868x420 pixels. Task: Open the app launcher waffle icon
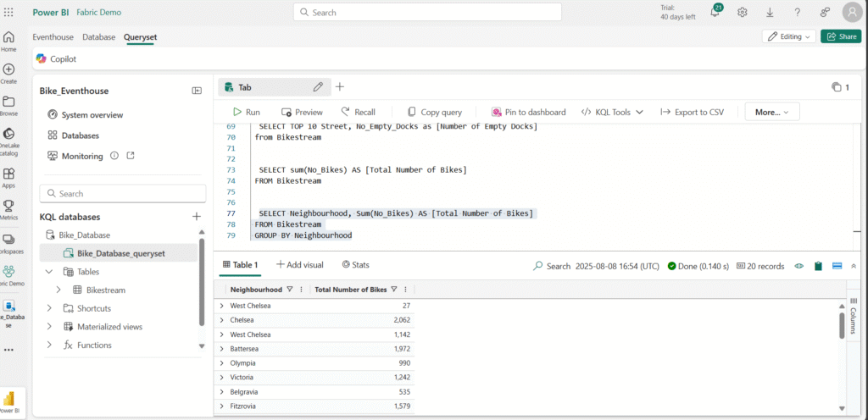[8, 12]
